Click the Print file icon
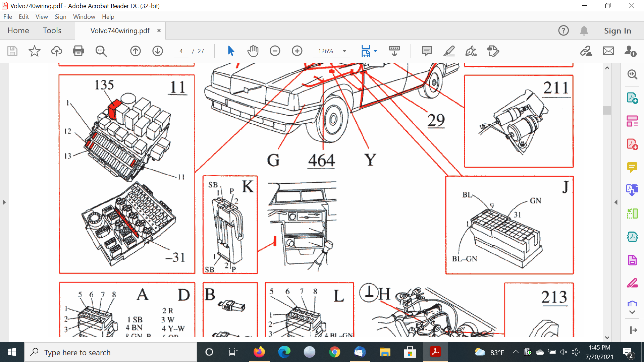Screen dimensions: 644x362 (x=78, y=51)
